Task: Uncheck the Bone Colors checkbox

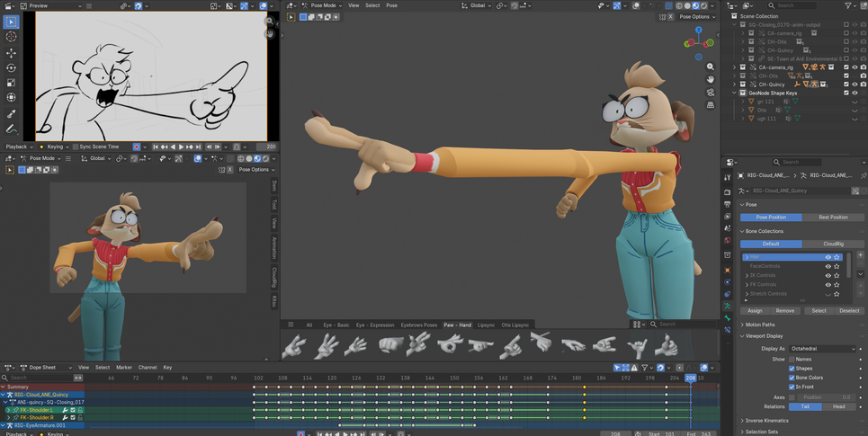Action: click(x=792, y=378)
